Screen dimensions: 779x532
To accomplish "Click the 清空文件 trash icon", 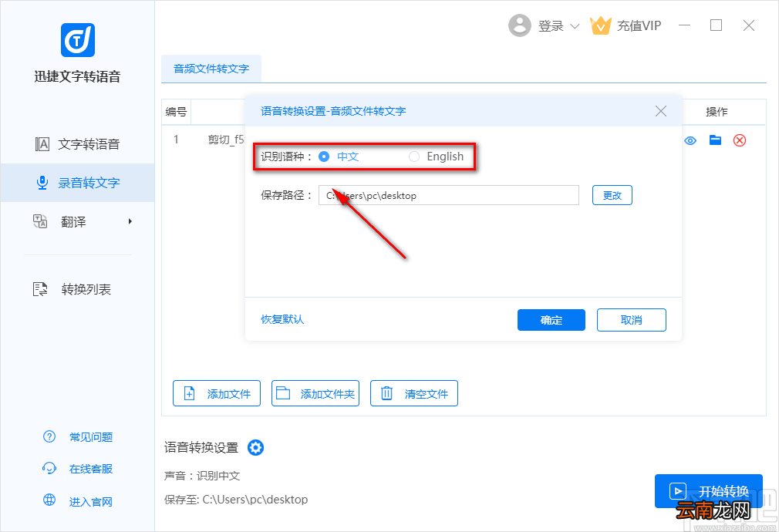I will [386, 393].
